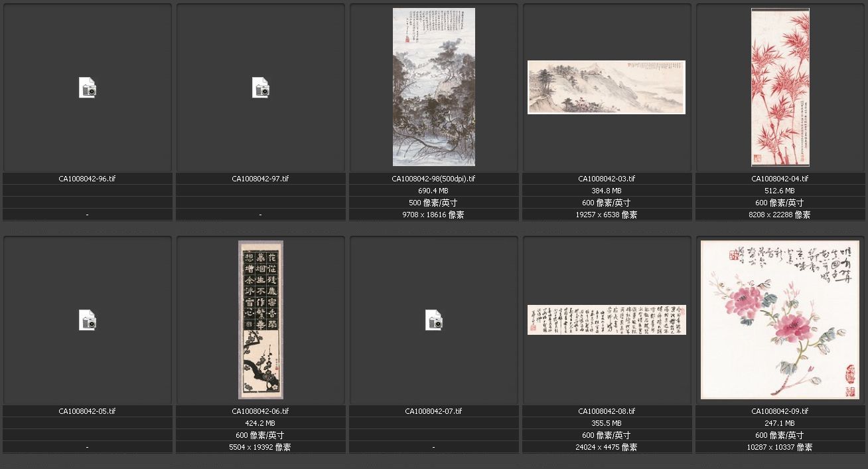Image resolution: width=868 pixels, height=469 pixels.
Task: Click placeholder camera icon for CA1008042-96.tif
Action: (x=88, y=88)
